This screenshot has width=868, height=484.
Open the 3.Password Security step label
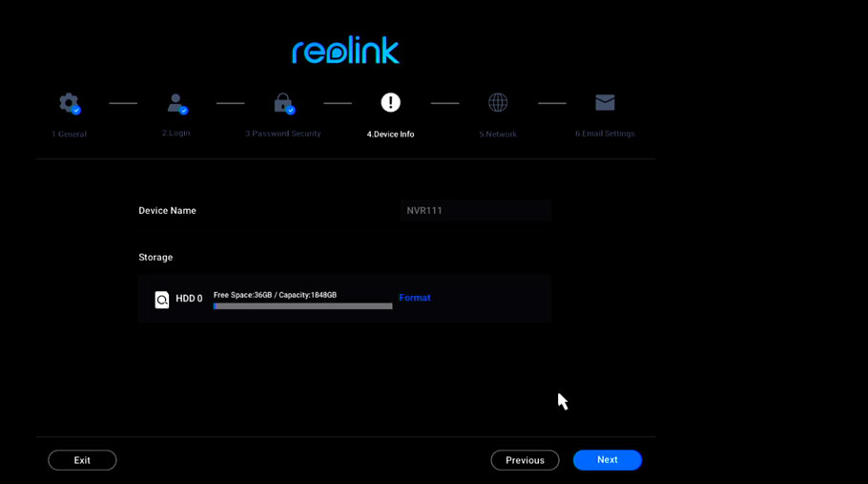(x=282, y=134)
